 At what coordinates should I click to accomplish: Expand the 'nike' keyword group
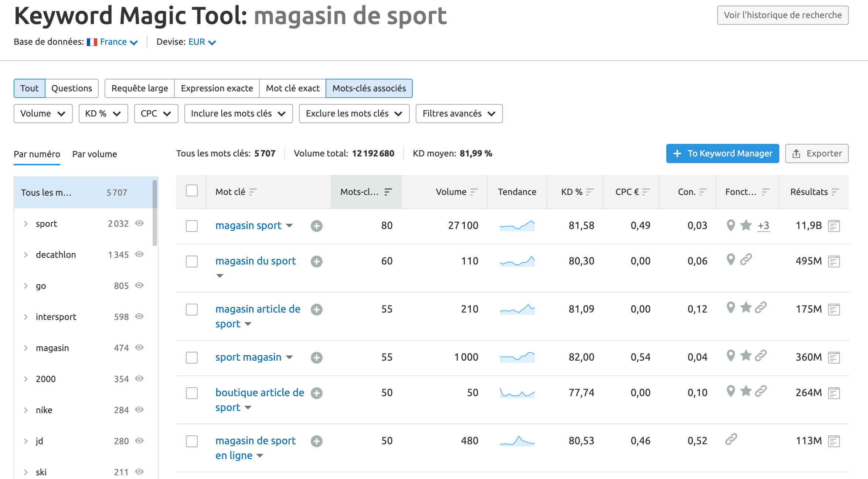pyautogui.click(x=25, y=410)
